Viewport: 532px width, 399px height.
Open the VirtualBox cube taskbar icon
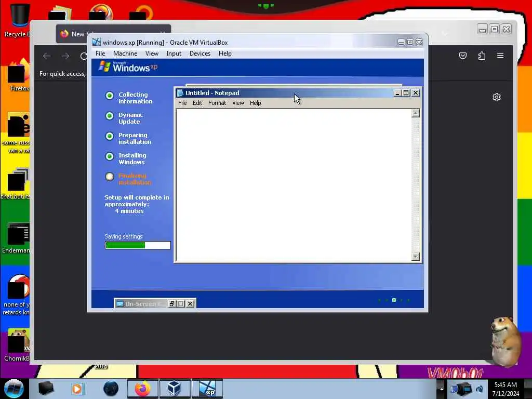pyautogui.click(x=175, y=389)
